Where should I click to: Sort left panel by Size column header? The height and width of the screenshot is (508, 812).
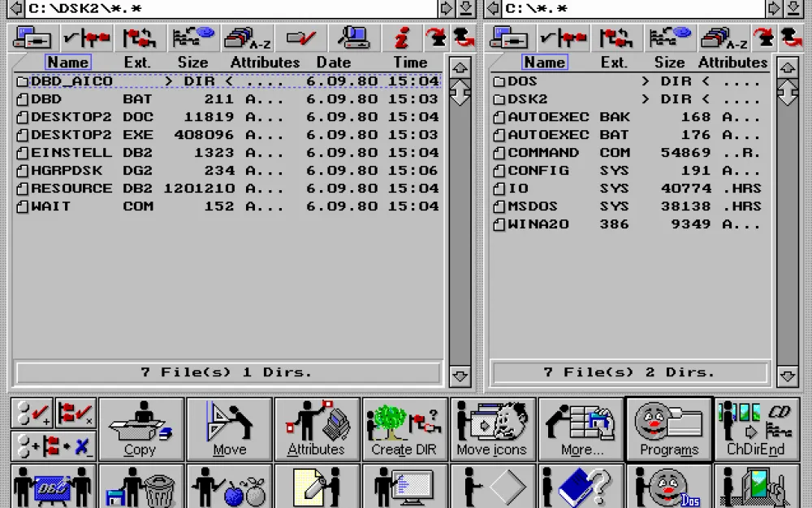click(192, 63)
